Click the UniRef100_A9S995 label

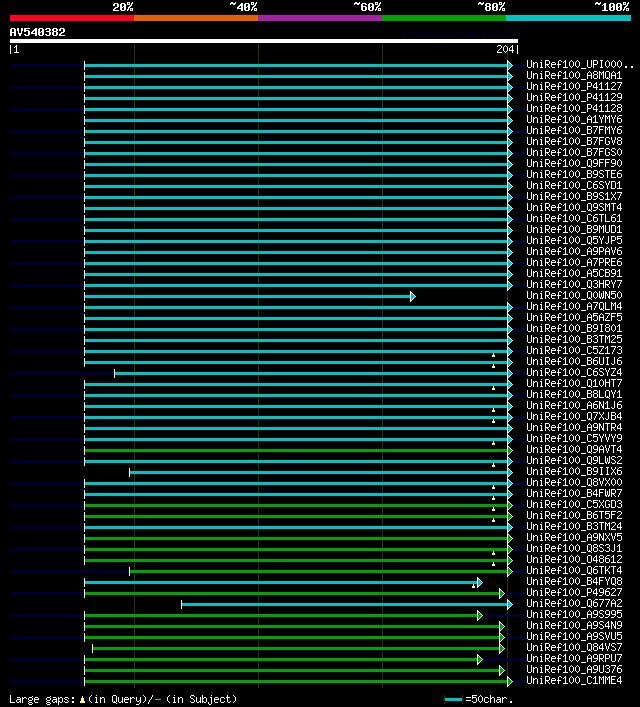point(574,615)
